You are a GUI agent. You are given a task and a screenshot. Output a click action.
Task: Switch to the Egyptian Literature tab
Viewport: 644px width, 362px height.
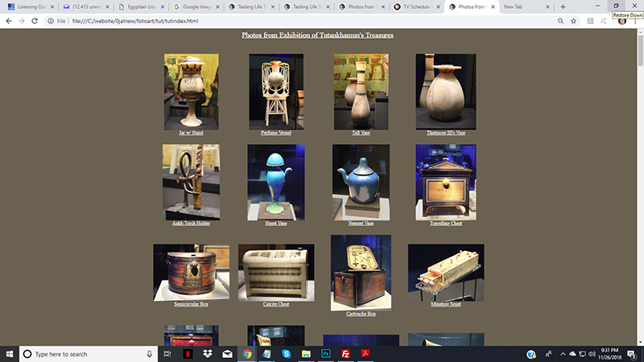coord(139,6)
